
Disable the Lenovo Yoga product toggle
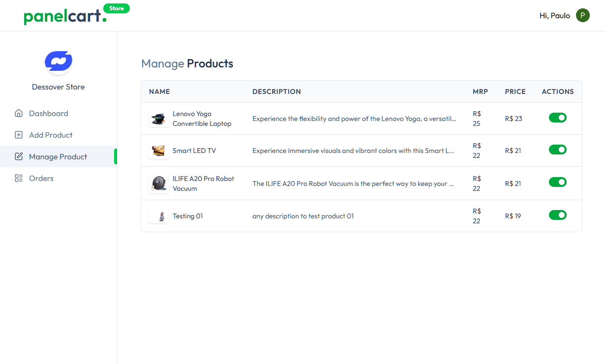[x=558, y=118]
